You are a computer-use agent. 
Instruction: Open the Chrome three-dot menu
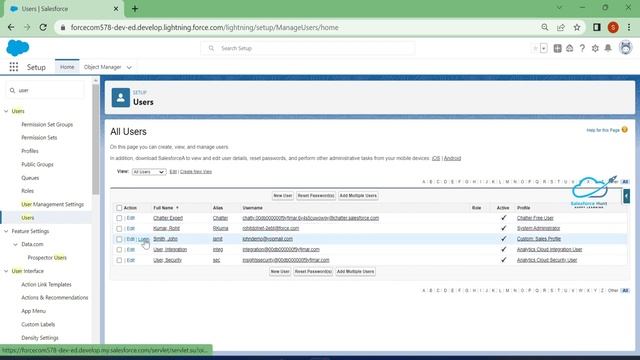pyautogui.click(x=629, y=27)
